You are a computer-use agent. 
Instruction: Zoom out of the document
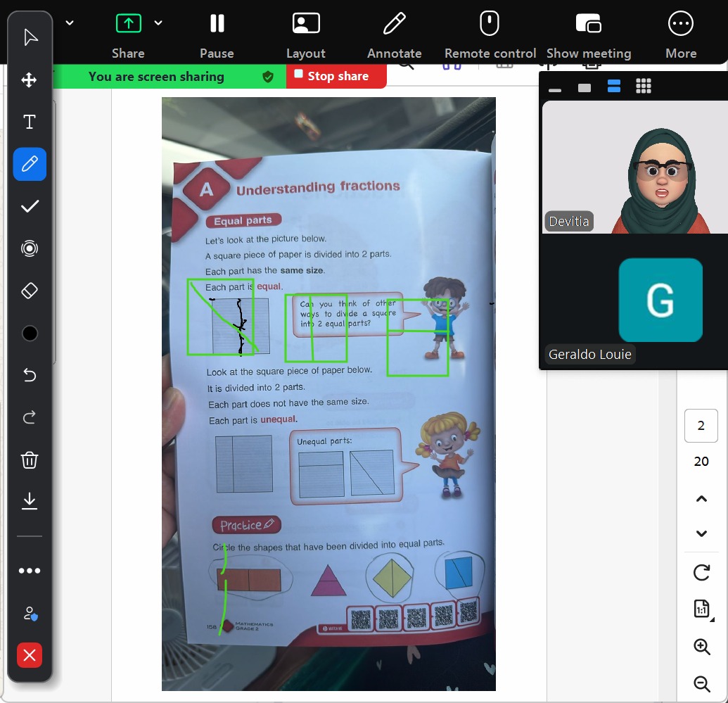pyautogui.click(x=702, y=683)
